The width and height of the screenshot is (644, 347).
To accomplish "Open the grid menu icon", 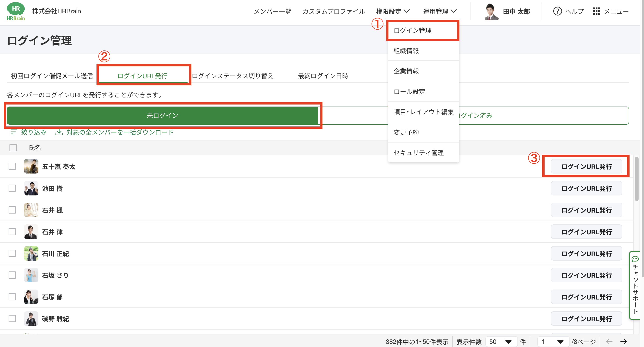I will (x=596, y=11).
